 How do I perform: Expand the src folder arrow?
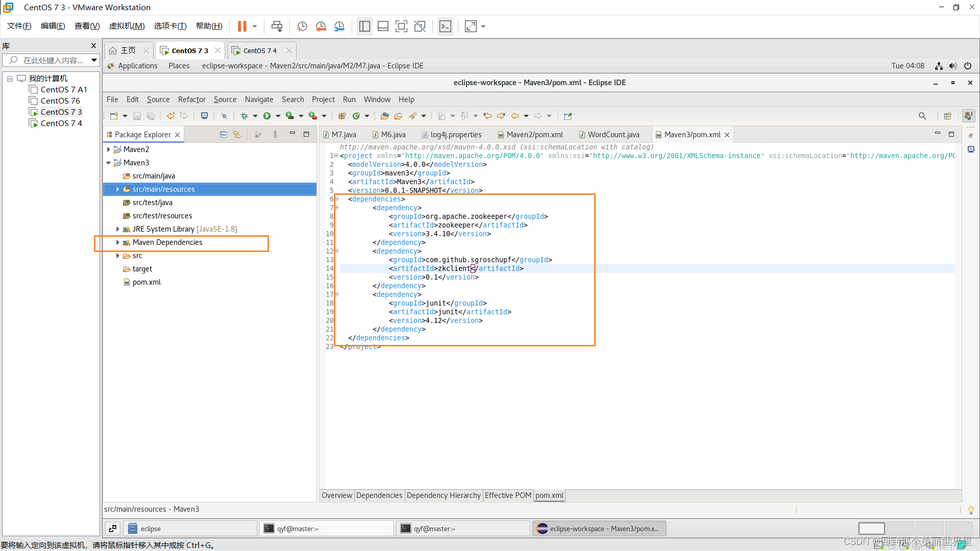point(117,256)
